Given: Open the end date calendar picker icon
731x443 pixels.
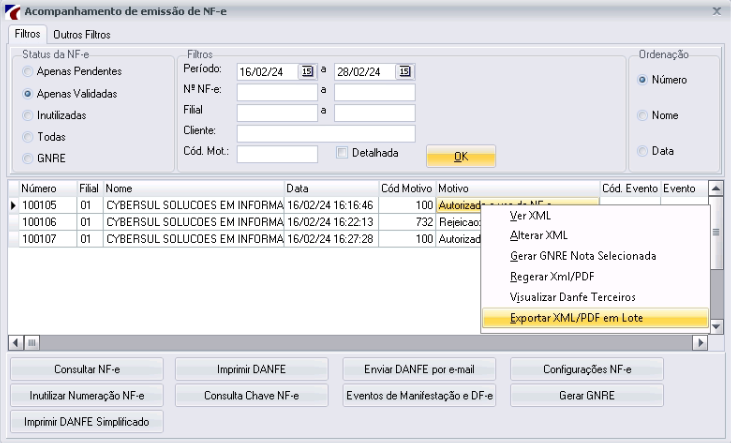Looking at the screenshot, I should tap(405, 71).
